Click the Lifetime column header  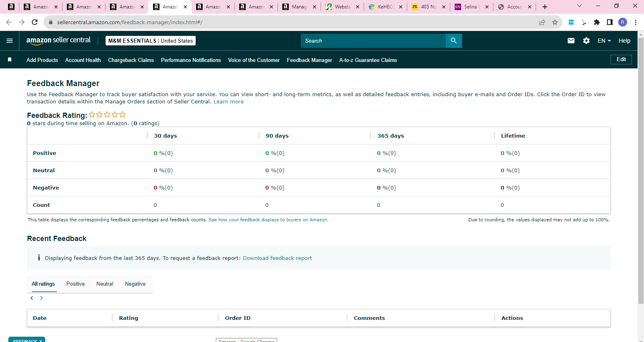[x=513, y=136]
